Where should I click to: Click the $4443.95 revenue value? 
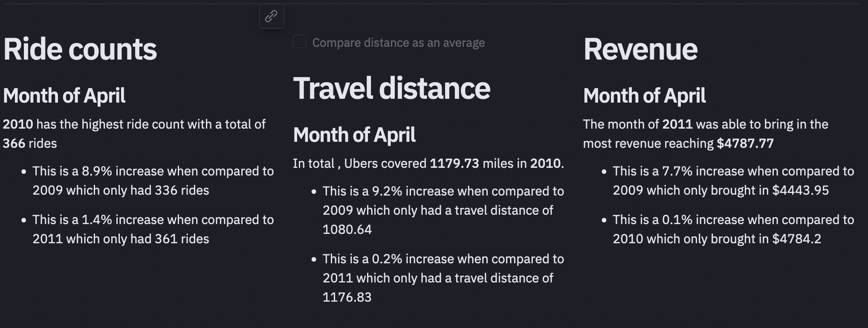click(x=800, y=190)
